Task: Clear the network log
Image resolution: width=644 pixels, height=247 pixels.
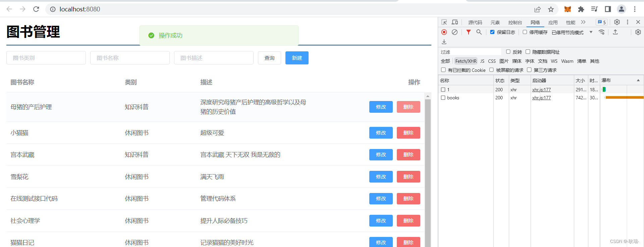Action: 454,32
